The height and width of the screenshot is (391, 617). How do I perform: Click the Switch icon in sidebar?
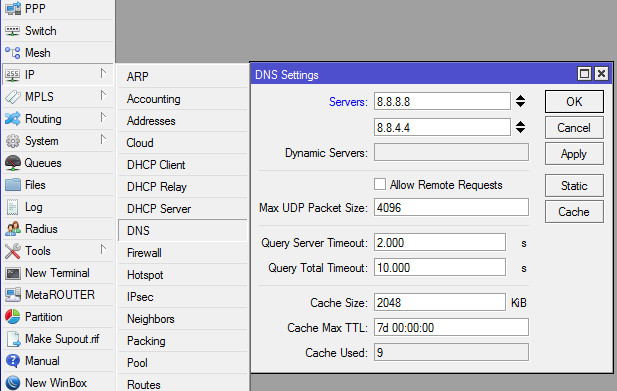pyautogui.click(x=13, y=31)
